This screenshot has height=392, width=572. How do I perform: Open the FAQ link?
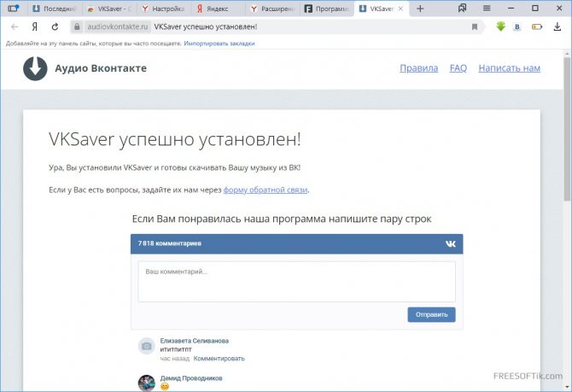[x=458, y=68]
